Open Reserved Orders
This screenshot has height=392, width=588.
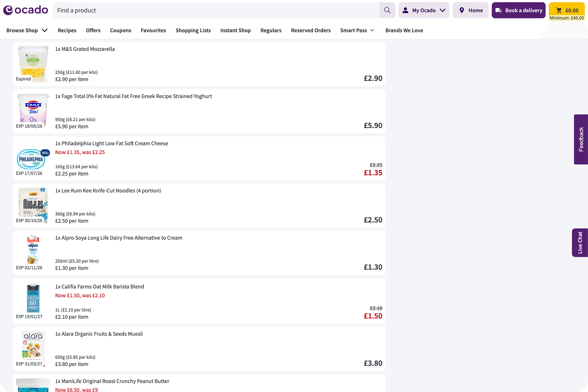coord(311,30)
